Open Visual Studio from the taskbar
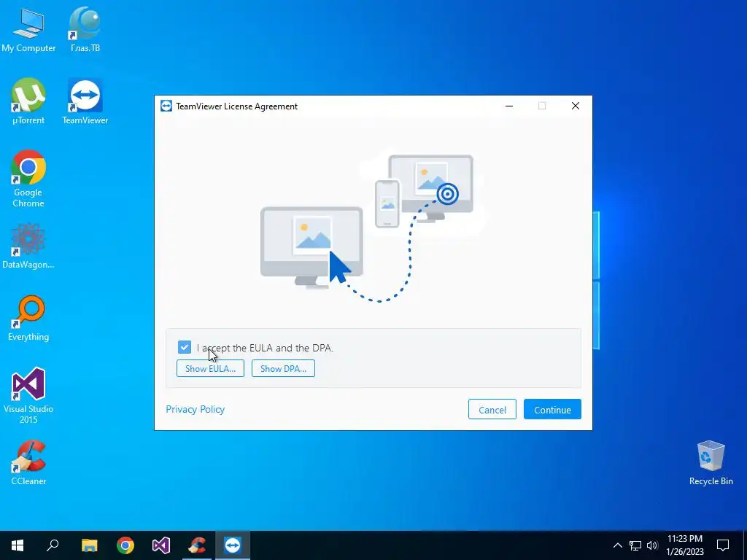Viewport: 747px width, 560px height. 161,545
